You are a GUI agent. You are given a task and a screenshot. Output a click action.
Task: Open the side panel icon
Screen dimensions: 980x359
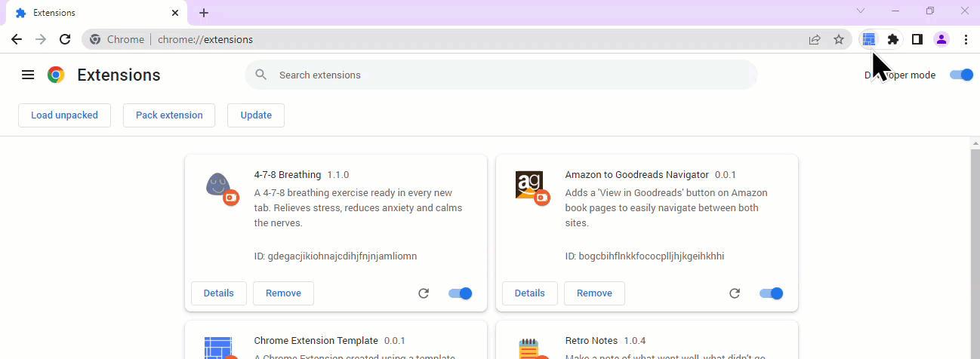917,39
